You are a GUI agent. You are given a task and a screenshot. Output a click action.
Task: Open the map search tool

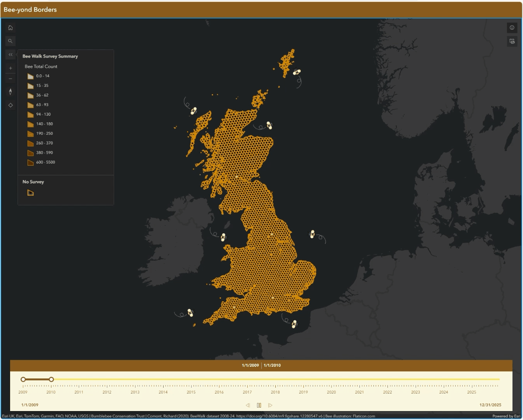point(11,41)
